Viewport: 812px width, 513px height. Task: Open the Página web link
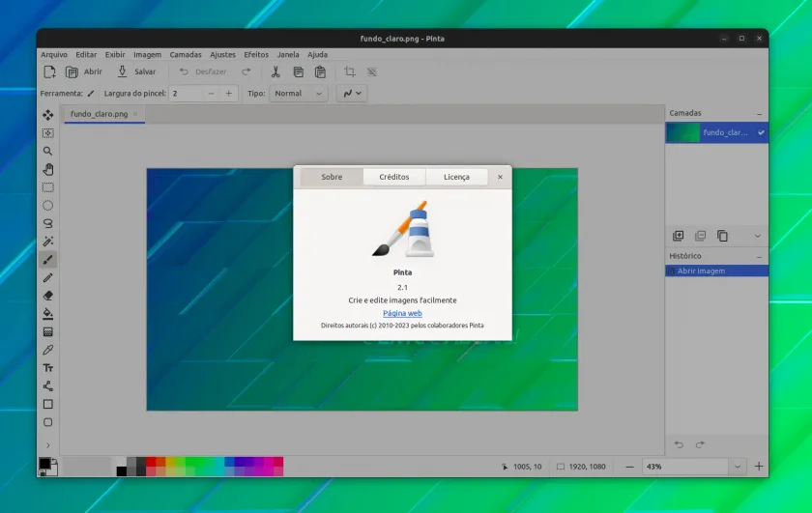point(402,313)
